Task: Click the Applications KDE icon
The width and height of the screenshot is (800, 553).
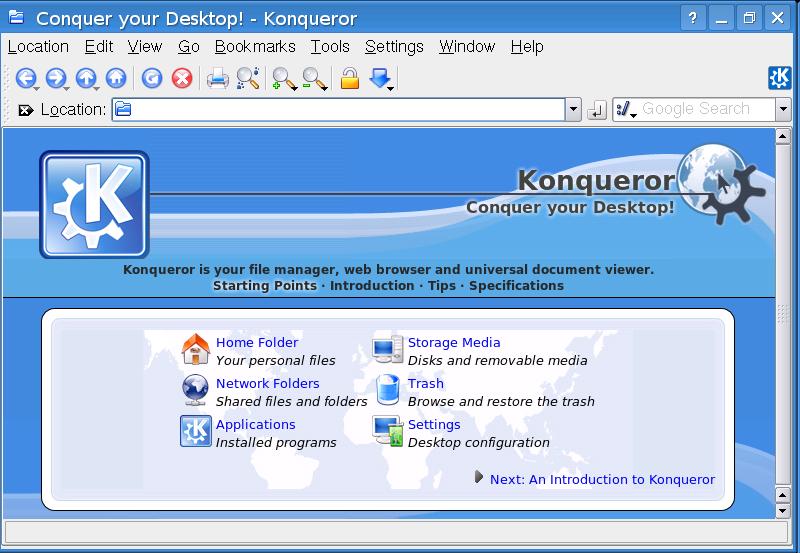Action: (195, 431)
